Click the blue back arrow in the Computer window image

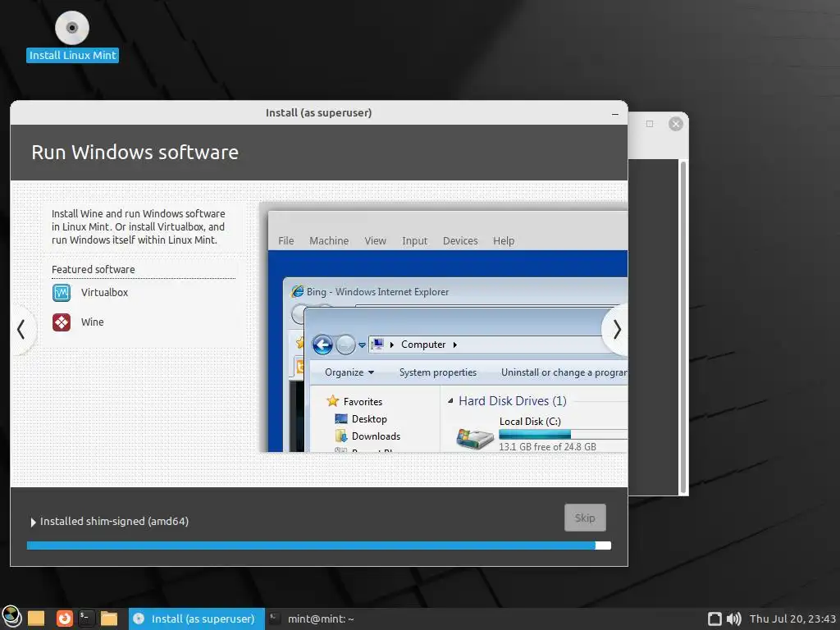[x=322, y=345]
